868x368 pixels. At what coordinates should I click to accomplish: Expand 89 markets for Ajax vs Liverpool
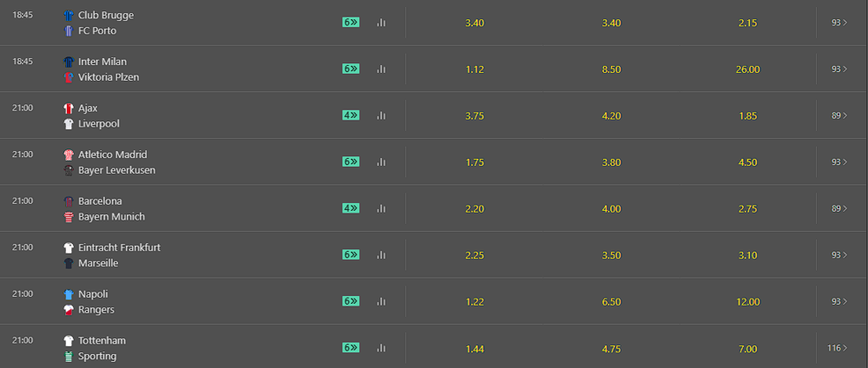tap(839, 115)
